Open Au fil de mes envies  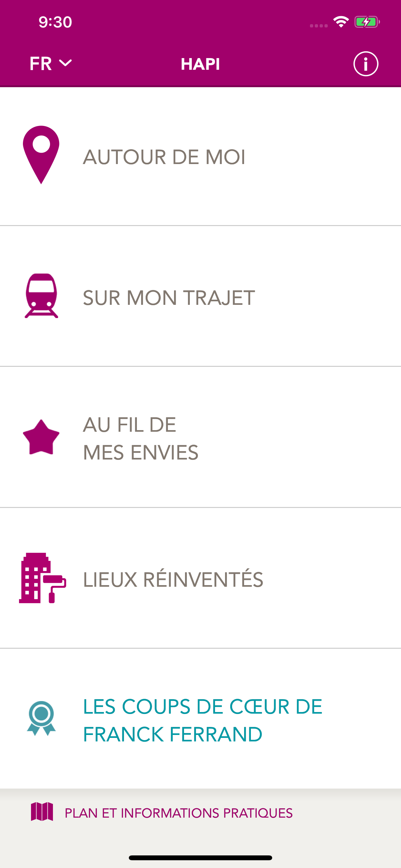click(x=140, y=438)
